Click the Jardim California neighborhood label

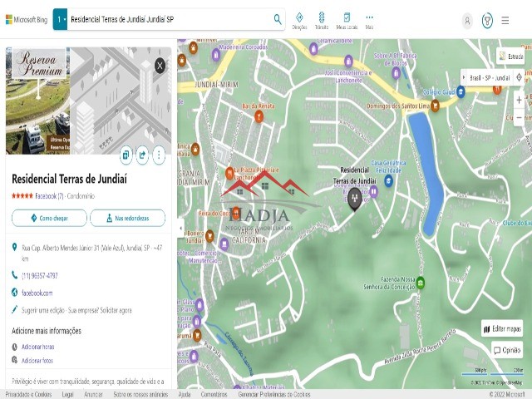coord(249,235)
